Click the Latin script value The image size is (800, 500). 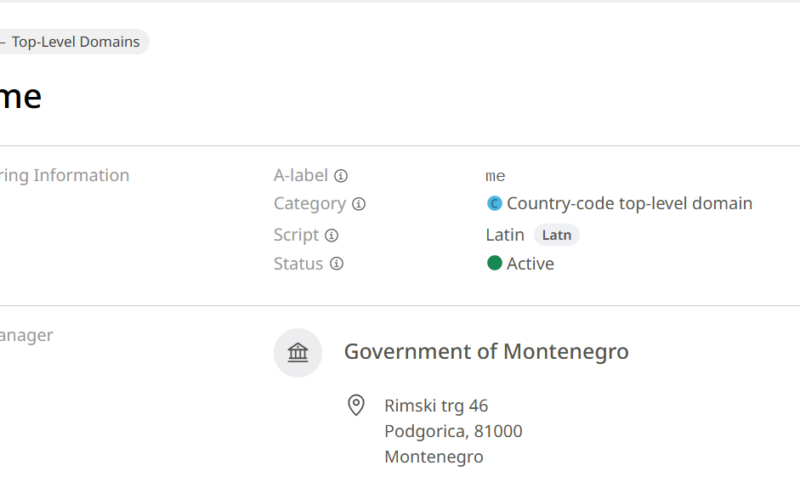(505, 235)
